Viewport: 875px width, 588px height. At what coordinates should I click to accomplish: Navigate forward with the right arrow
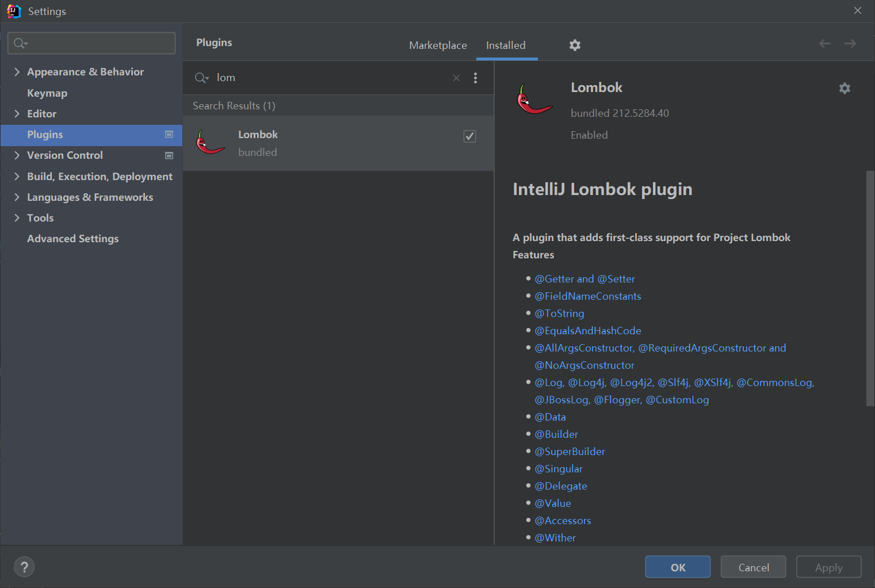(x=850, y=44)
